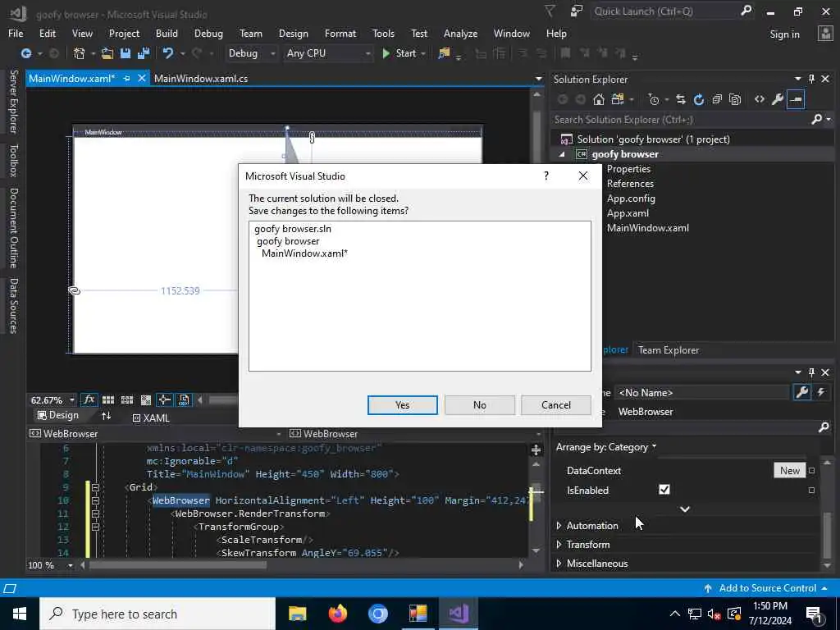Click the Properties wrench in Solution Explorer

(x=778, y=99)
